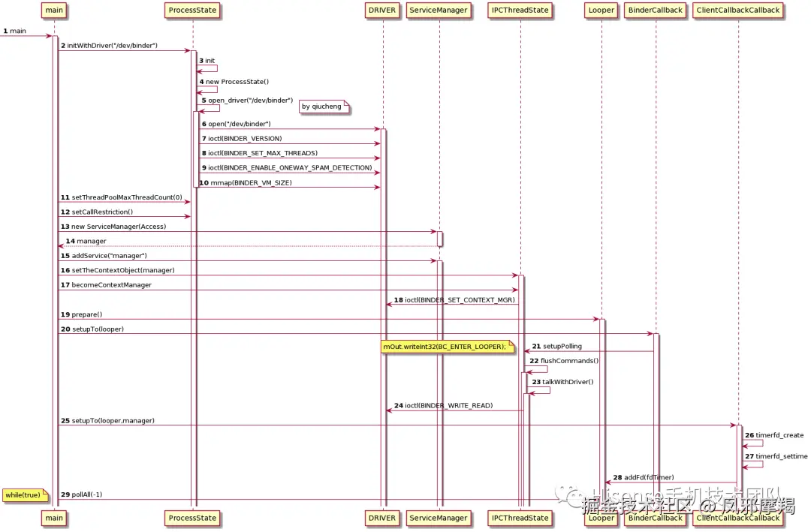This screenshot has width=811, height=532.
Task: Select the top 'BinderCallback' participant box
Action: (656, 11)
